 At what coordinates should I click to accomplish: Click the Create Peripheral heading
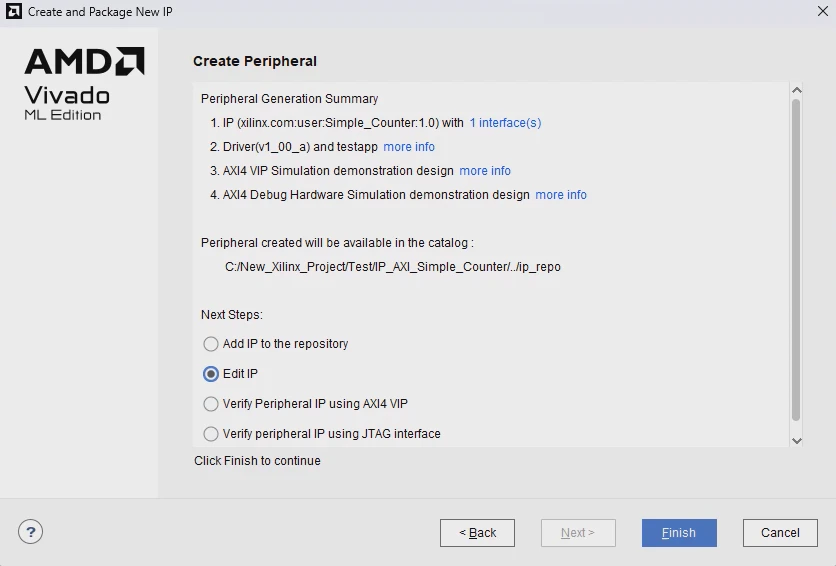coord(255,61)
